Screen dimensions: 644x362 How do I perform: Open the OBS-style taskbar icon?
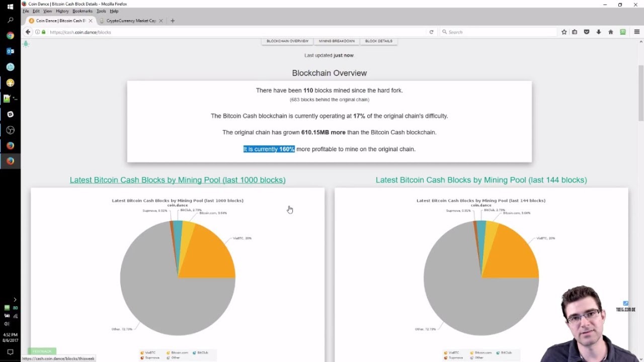pyautogui.click(x=10, y=130)
